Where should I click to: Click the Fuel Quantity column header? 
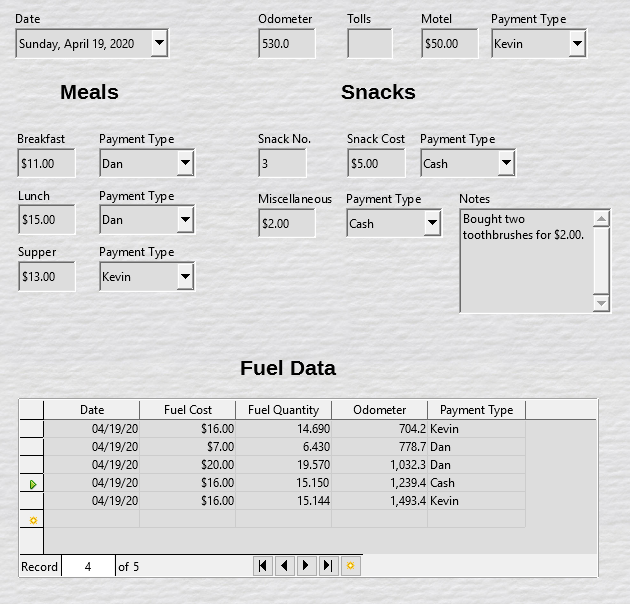point(284,410)
